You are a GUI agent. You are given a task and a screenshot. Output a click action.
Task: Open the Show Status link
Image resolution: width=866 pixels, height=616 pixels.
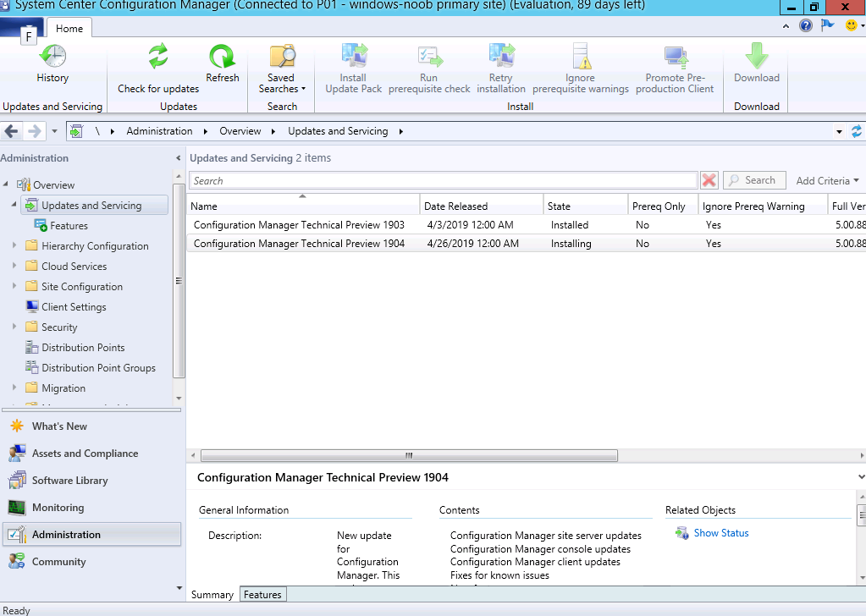coord(720,532)
